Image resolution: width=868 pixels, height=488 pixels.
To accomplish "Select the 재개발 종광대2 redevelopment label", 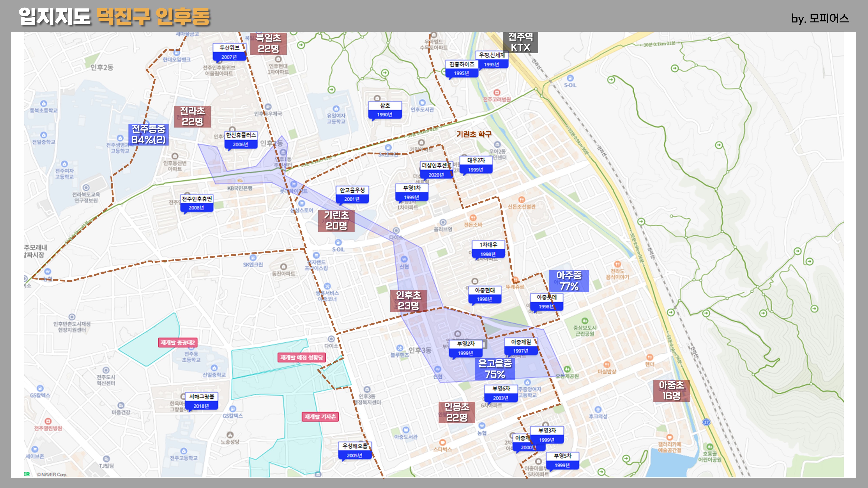I will (x=178, y=342).
